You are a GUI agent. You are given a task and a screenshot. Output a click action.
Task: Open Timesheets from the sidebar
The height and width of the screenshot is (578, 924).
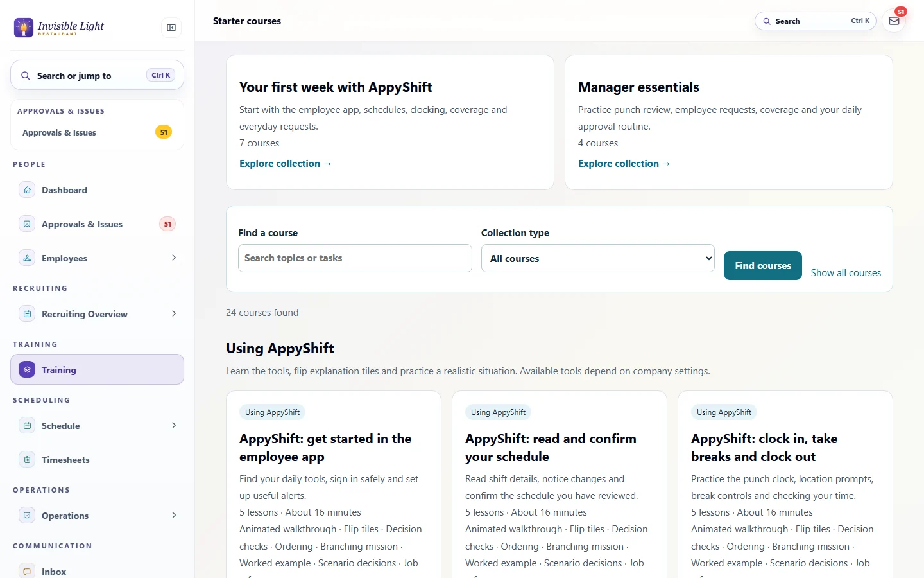click(97, 460)
